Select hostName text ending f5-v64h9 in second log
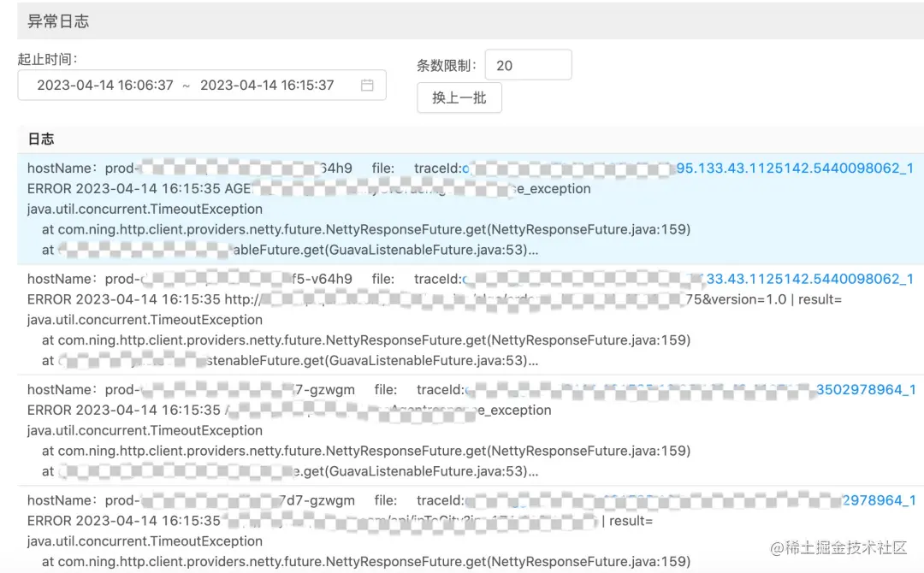Screen dimensions: 924x573 (x=190, y=279)
